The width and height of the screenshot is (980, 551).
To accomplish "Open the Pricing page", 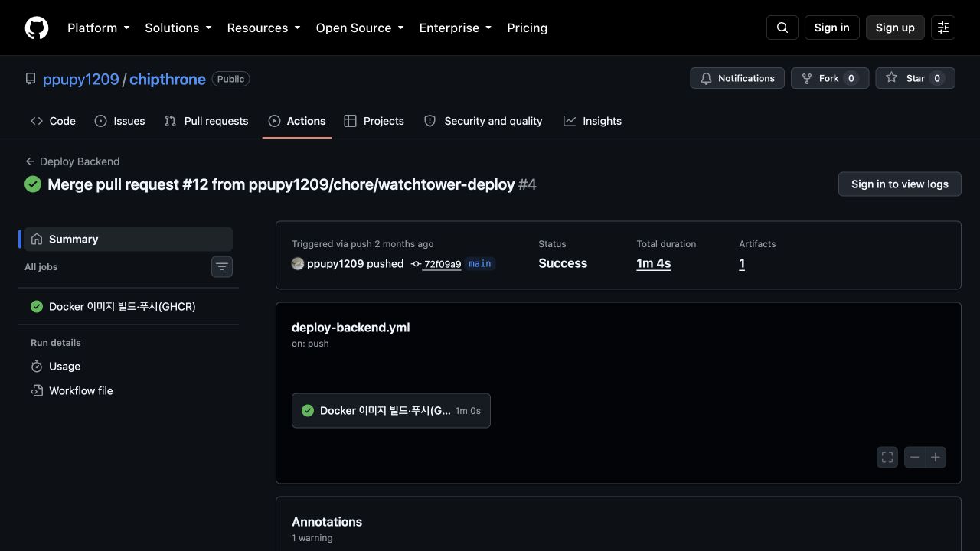I will (x=528, y=28).
